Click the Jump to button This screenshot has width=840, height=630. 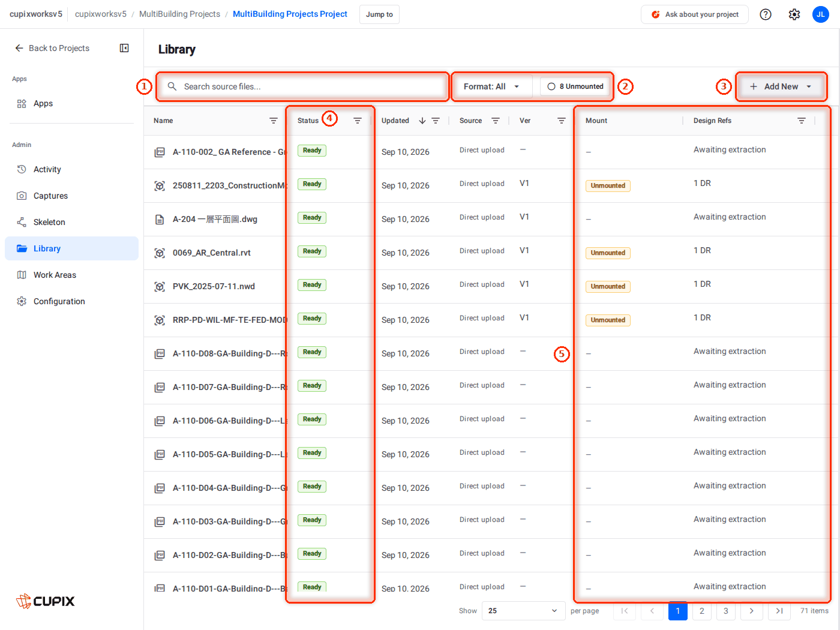click(379, 14)
